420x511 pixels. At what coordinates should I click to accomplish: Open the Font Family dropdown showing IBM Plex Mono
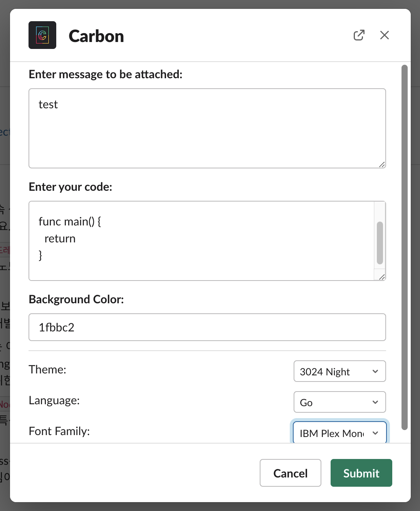coord(340,432)
